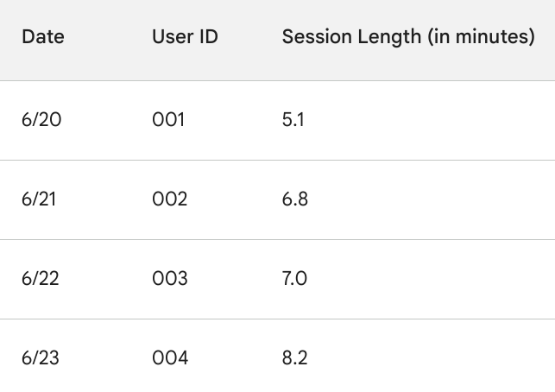Select the 6/23 date cell
The image size is (555, 392).
(41, 358)
